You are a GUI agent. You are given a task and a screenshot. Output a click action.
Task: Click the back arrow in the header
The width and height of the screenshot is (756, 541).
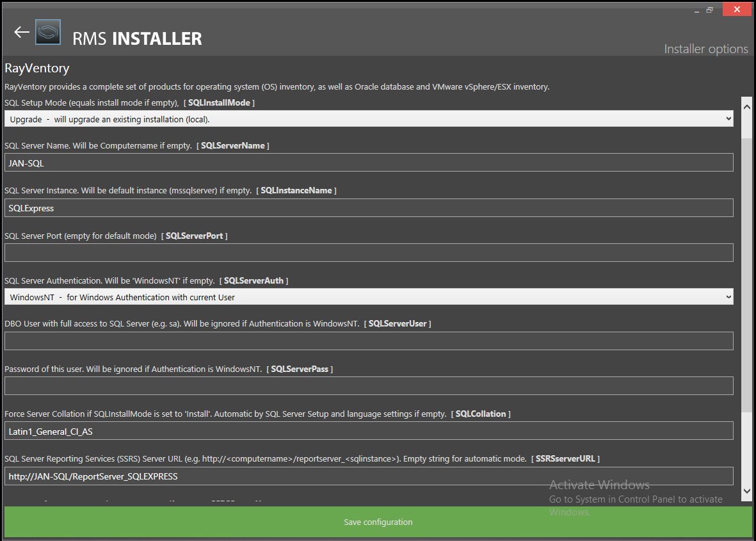pos(22,32)
